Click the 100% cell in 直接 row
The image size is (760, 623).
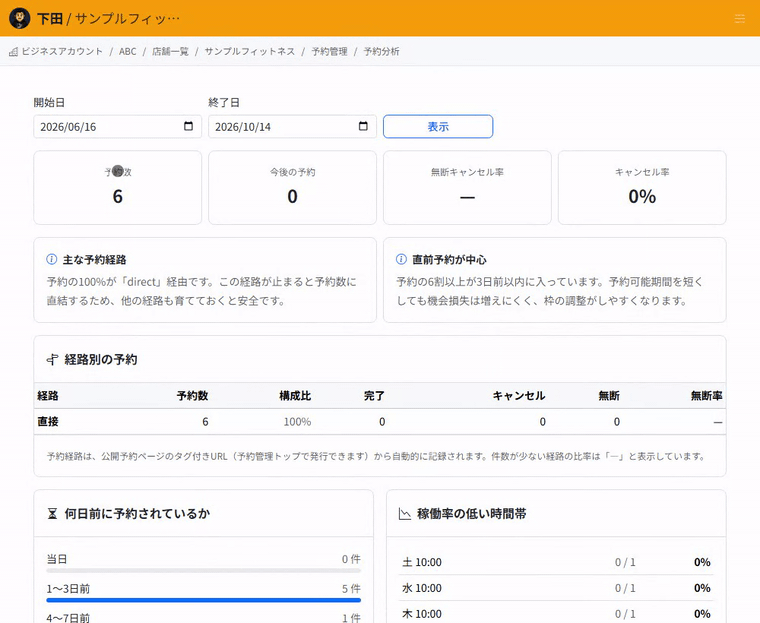297,422
